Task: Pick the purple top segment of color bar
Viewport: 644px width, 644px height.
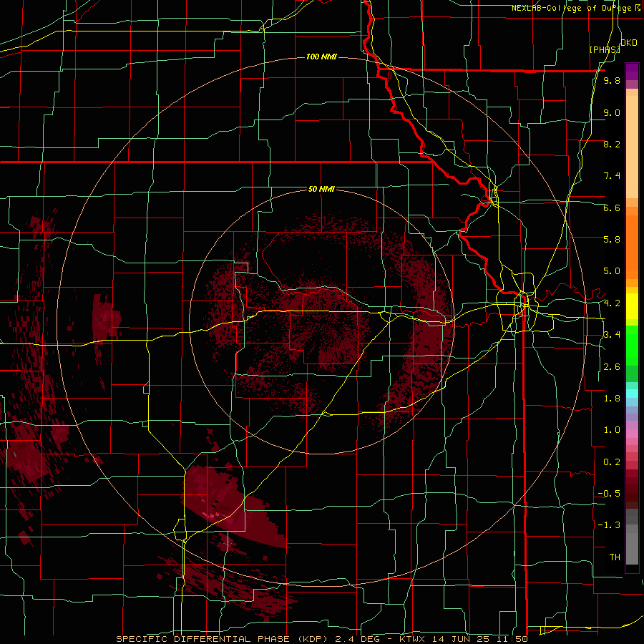Action: [x=632, y=72]
